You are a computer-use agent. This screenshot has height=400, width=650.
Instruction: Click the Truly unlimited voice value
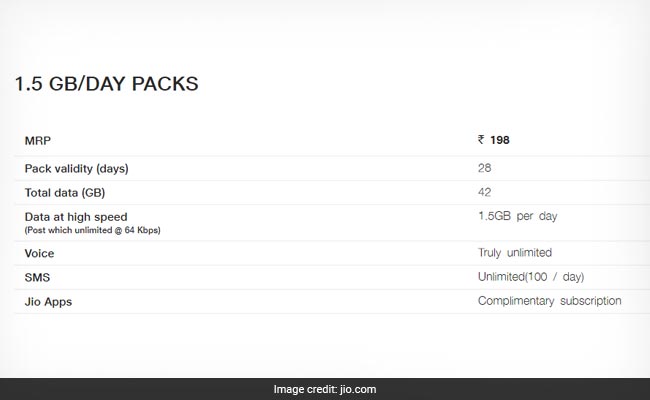point(515,252)
